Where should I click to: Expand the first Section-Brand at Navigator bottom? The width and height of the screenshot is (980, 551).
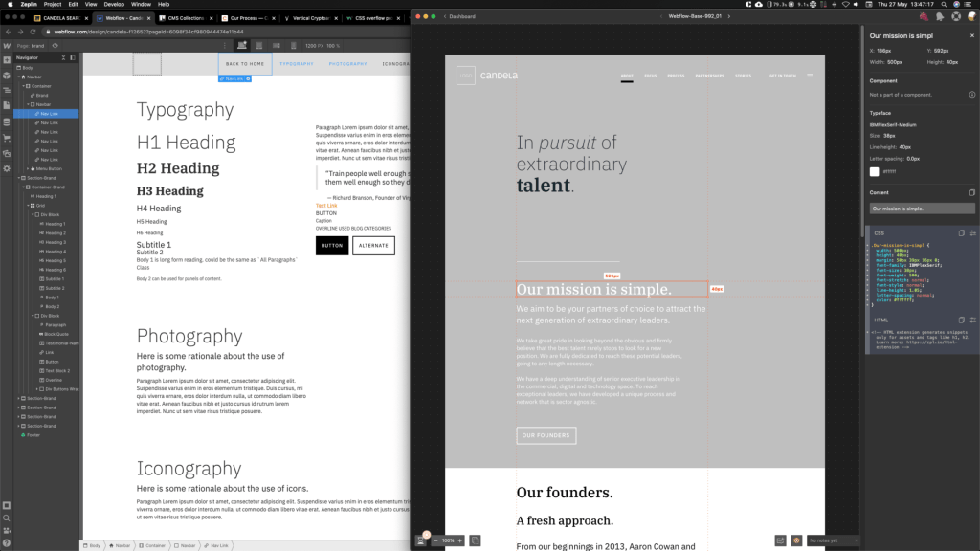[x=20, y=399]
